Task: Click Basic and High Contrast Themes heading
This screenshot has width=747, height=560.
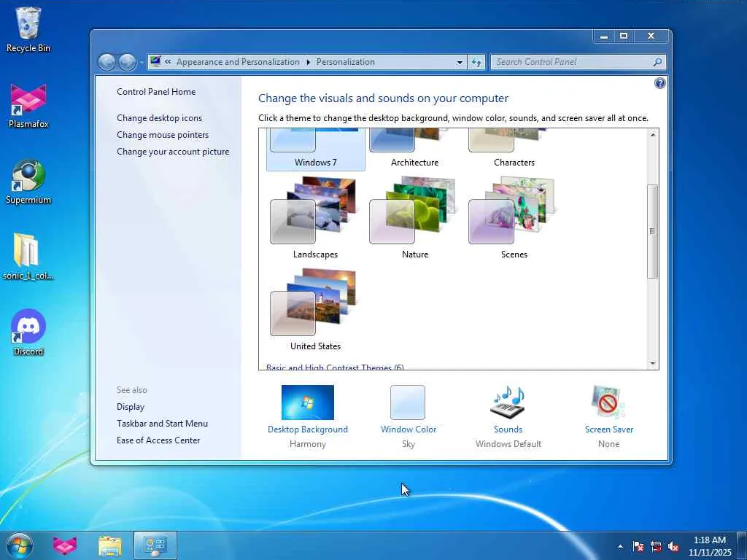Action: pyautogui.click(x=335, y=367)
